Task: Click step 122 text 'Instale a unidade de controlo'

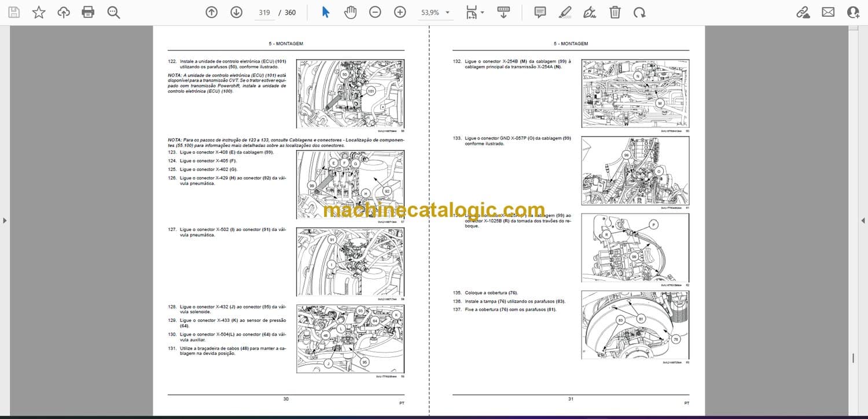Action: 233,64
